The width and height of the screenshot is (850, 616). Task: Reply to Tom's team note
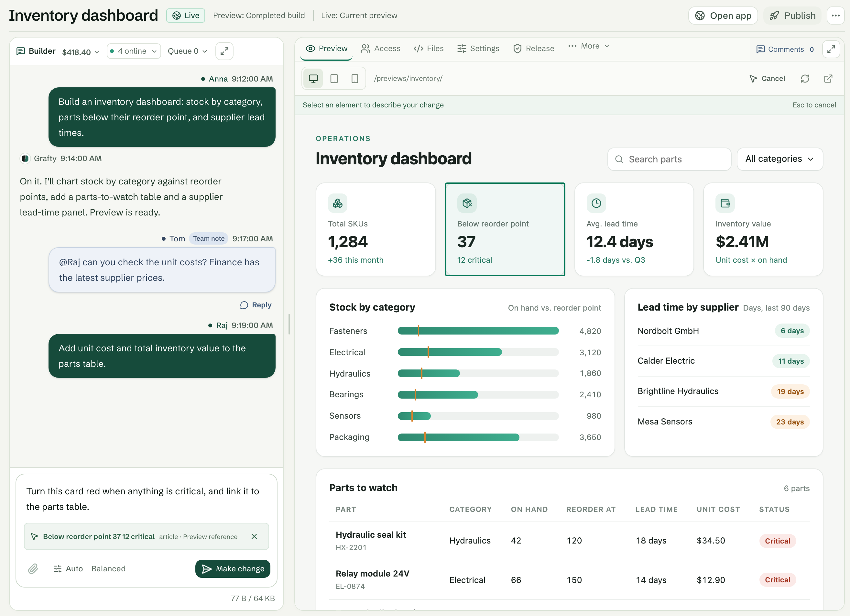tap(256, 305)
